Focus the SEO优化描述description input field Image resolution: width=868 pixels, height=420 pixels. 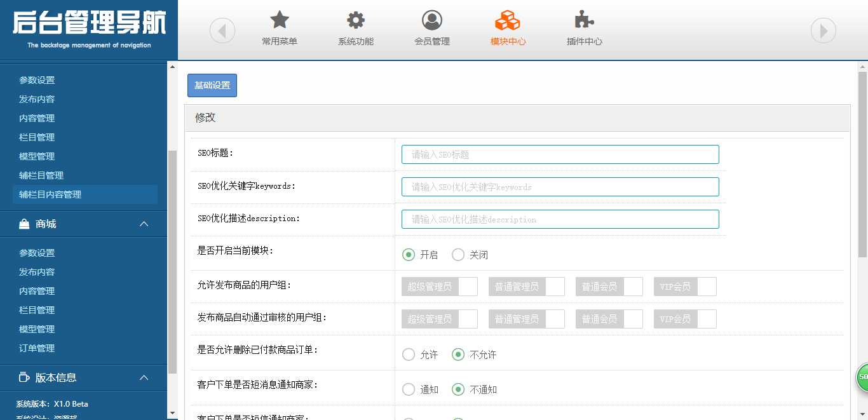[x=560, y=219]
